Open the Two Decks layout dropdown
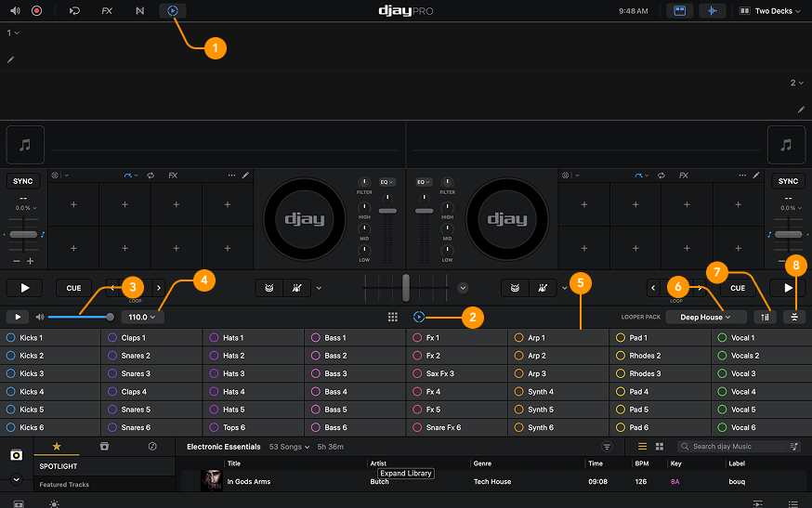Screen dimensions: 812x508 (x=769, y=11)
